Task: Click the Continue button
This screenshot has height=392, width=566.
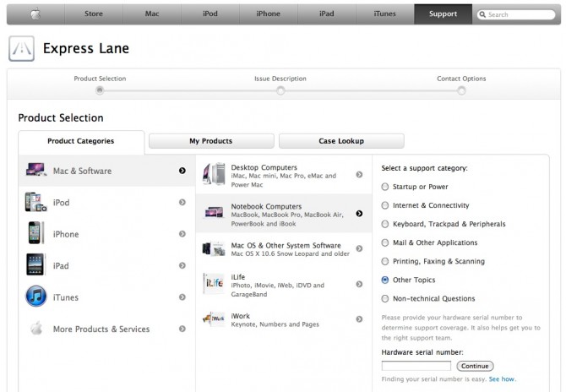Action: [475, 366]
